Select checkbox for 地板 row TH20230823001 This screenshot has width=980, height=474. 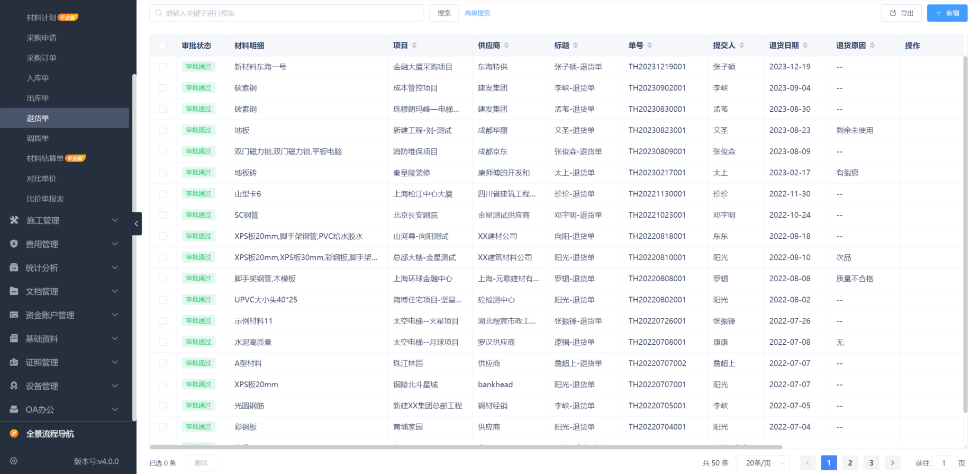coord(163,130)
